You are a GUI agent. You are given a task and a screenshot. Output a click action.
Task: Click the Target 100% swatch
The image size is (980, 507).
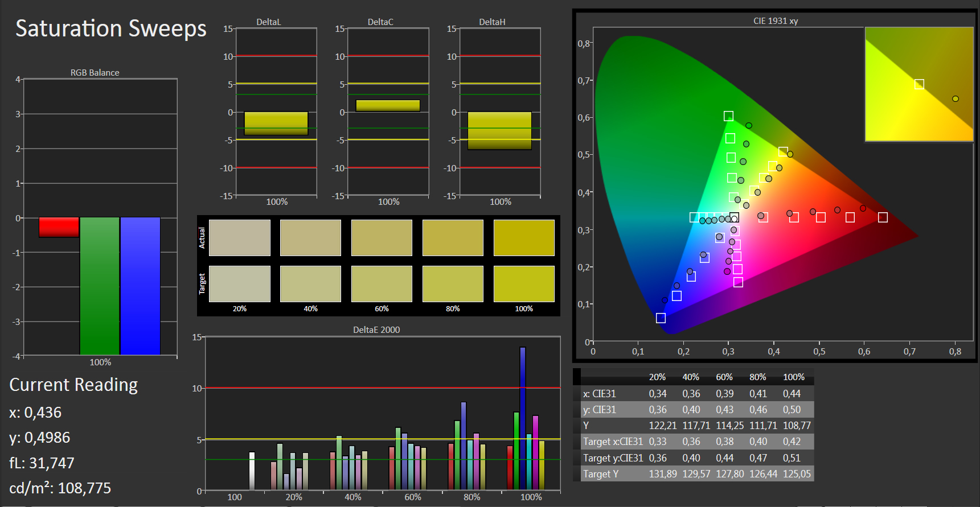point(524,284)
